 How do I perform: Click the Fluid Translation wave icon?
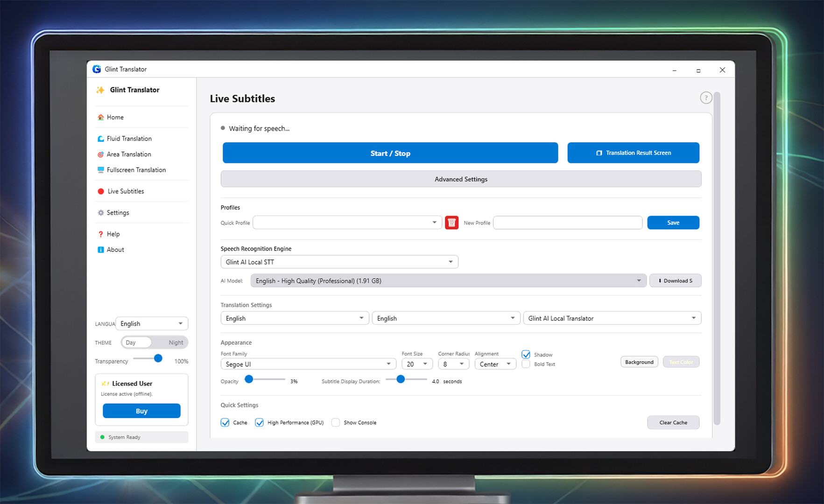pyautogui.click(x=100, y=139)
